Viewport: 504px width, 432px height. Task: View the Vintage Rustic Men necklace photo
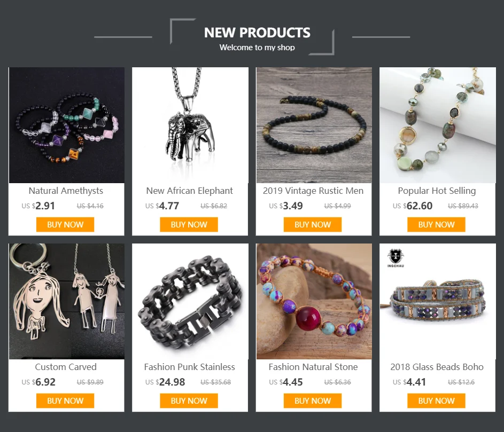[x=314, y=125]
